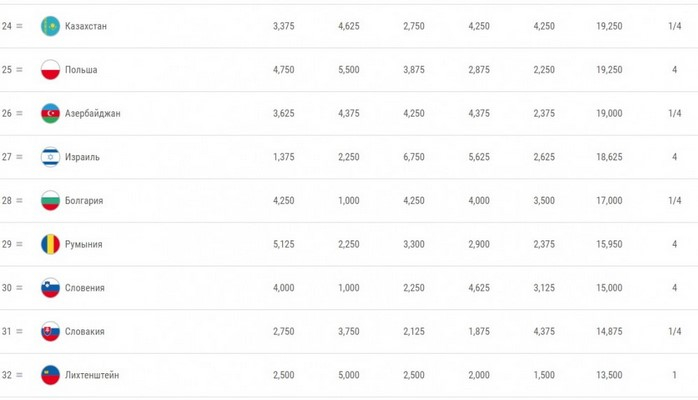Click Kazakhstan's total score 19,250

click(608, 26)
